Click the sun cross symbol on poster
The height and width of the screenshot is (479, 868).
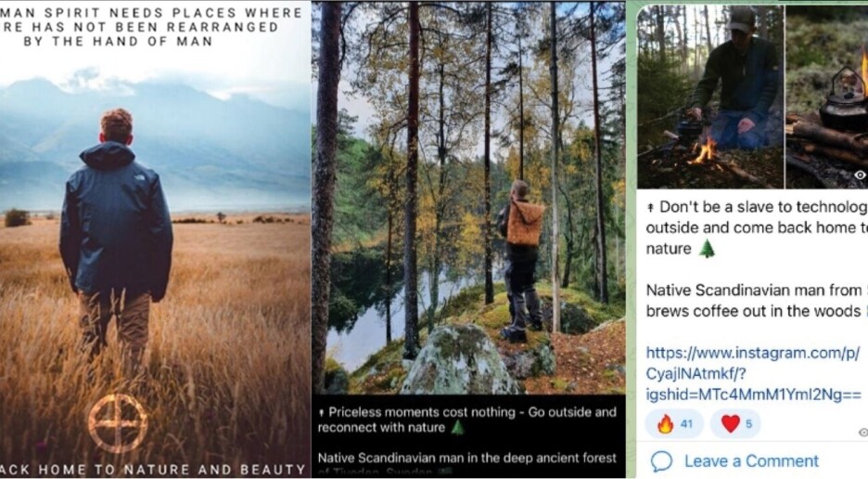pos(118,422)
